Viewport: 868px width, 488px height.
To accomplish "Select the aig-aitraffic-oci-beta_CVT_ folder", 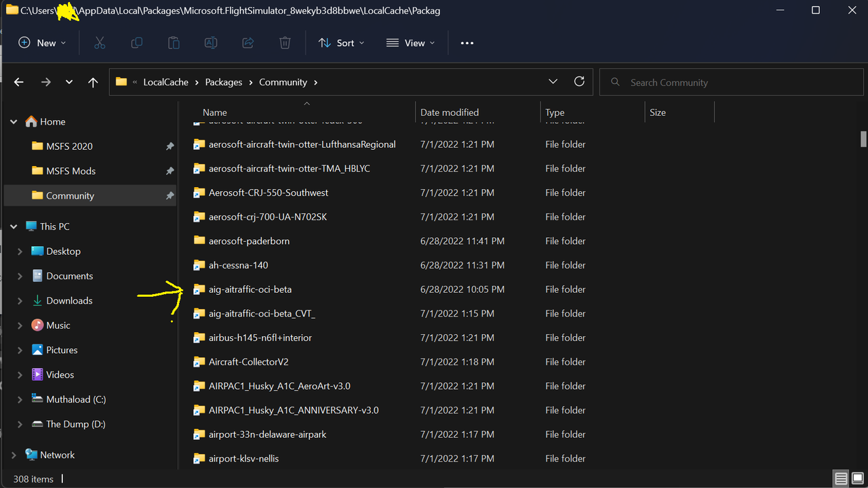I will pos(262,313).
